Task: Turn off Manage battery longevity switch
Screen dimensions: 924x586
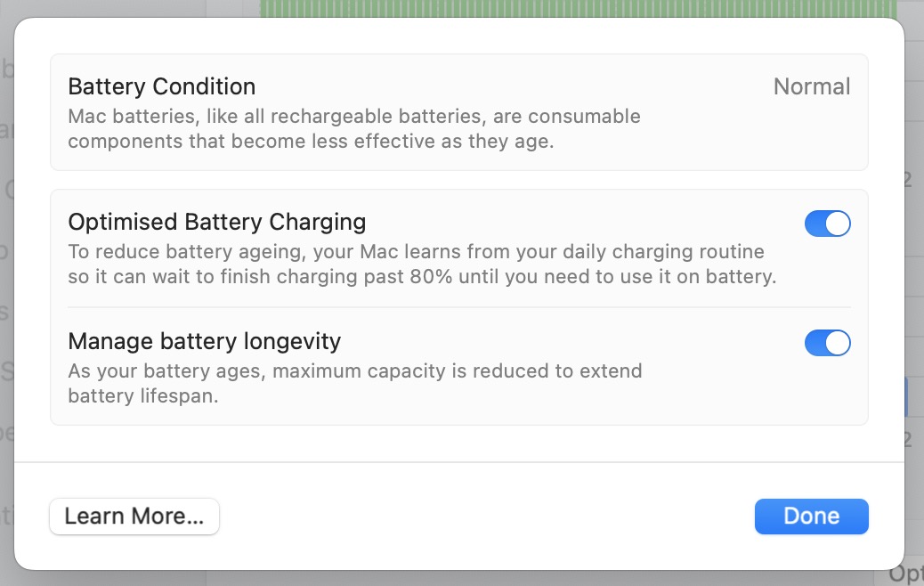Action: pos(827,343)
